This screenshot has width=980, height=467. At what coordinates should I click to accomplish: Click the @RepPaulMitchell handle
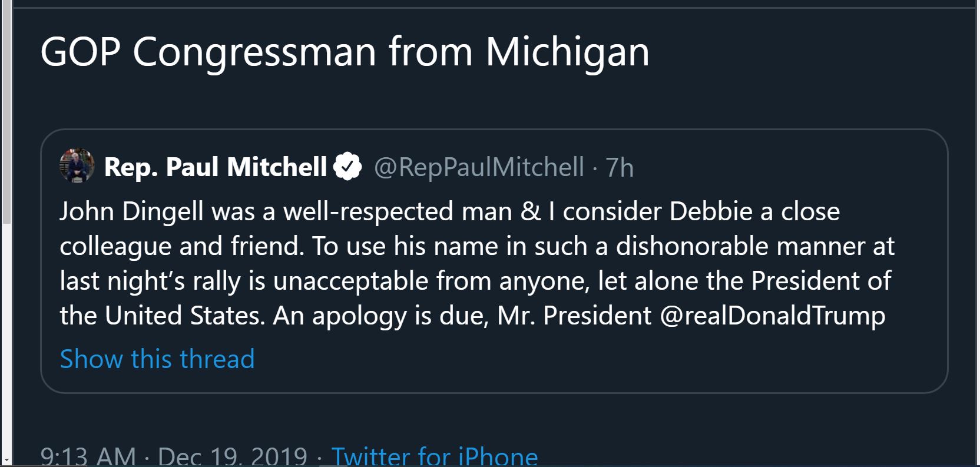[x=479, y=167]
